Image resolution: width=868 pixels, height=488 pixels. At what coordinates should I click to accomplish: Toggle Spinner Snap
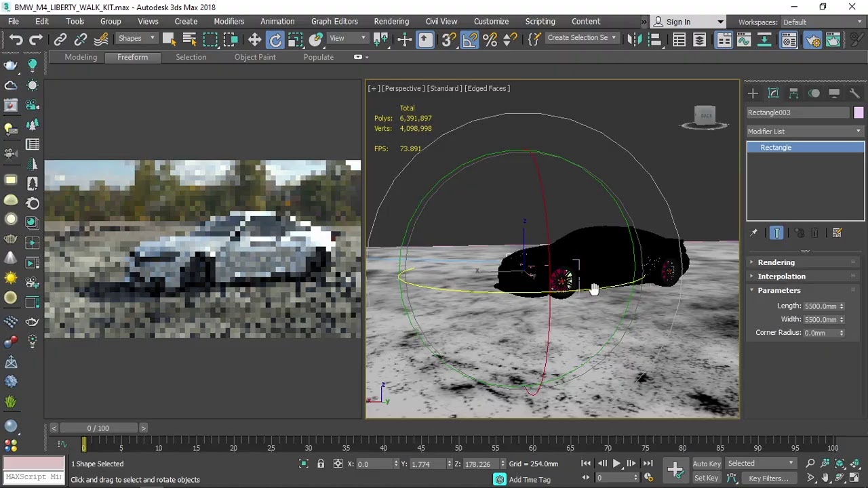point(511,40)
